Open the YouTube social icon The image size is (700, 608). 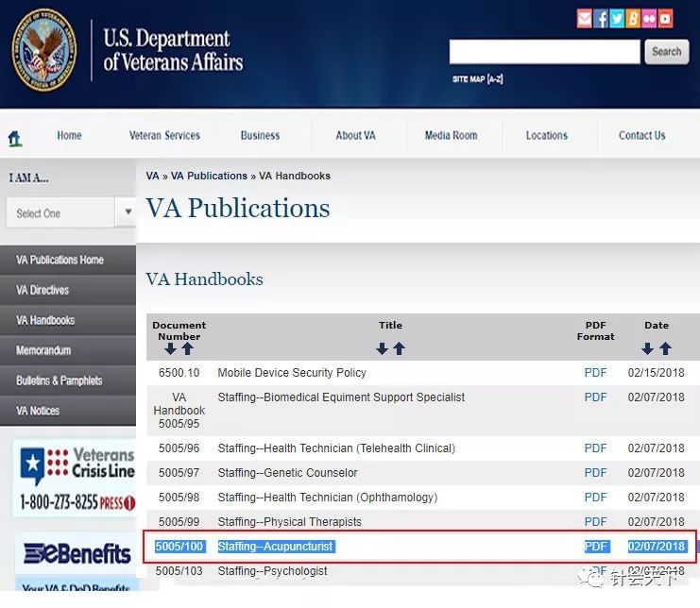[665, 19]
